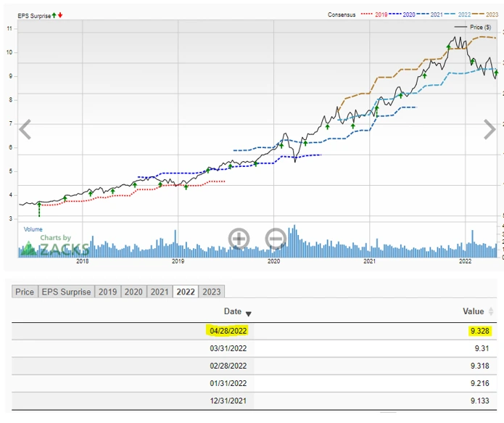Toggle 2021 consensus legend entry
Viewport: 504px width, 423px height.
430,15
